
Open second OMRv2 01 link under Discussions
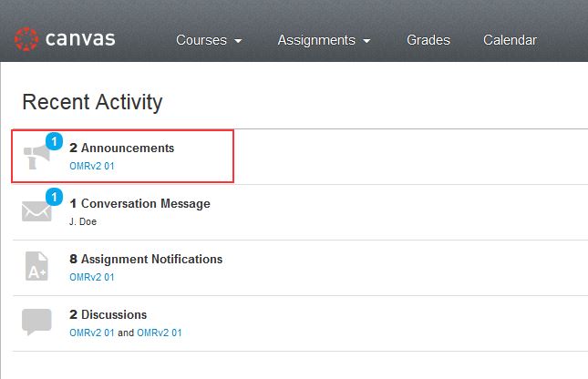pyautogui.click(x=160, y=333)
